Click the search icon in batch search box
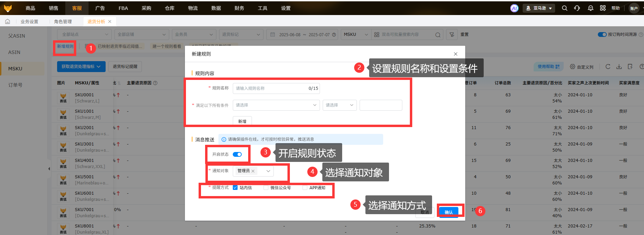Image resolution: width=644 pixels, height=235 pixels. pos(438,34)
